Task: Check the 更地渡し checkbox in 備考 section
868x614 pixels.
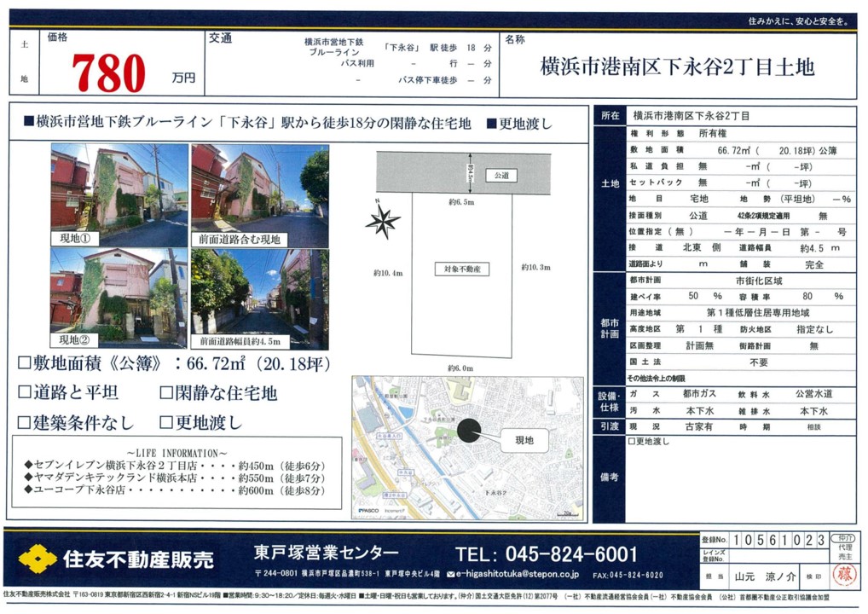Action: (632, 442)
